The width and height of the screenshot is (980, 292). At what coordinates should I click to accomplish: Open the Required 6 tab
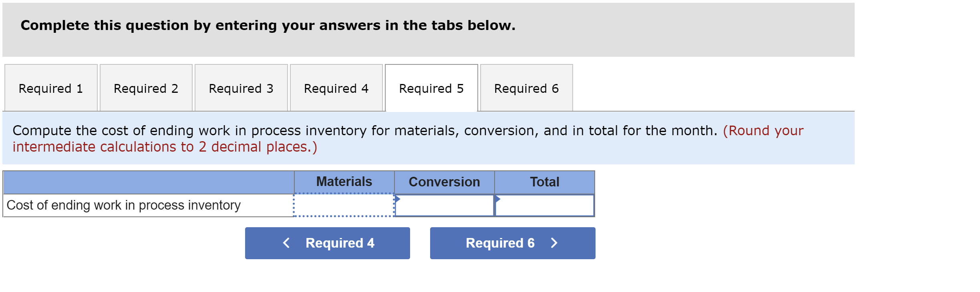coord(526,88)
